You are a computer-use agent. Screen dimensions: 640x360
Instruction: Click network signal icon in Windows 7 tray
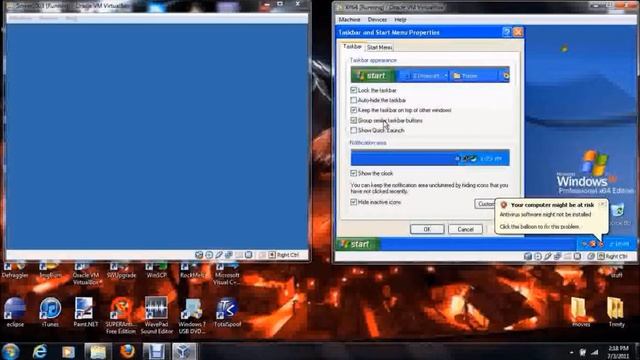coord(595,352)
